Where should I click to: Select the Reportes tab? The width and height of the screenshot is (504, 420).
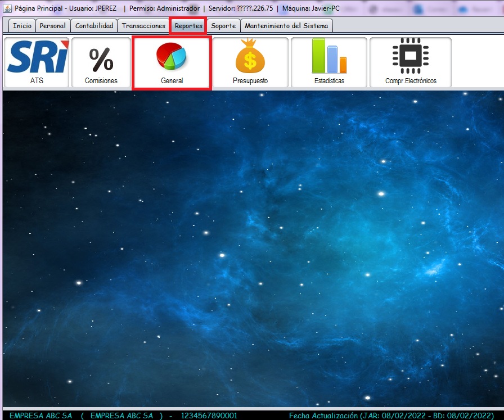coord(188,26)
